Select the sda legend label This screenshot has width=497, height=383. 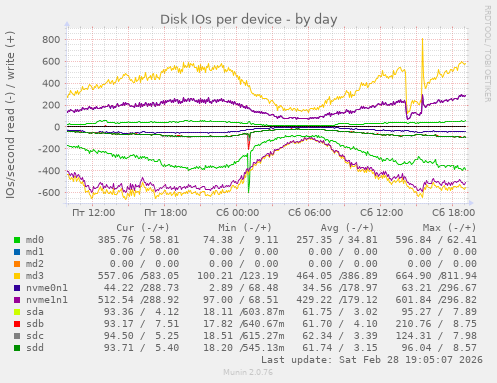pyautogui.click(x=35, y=312)
